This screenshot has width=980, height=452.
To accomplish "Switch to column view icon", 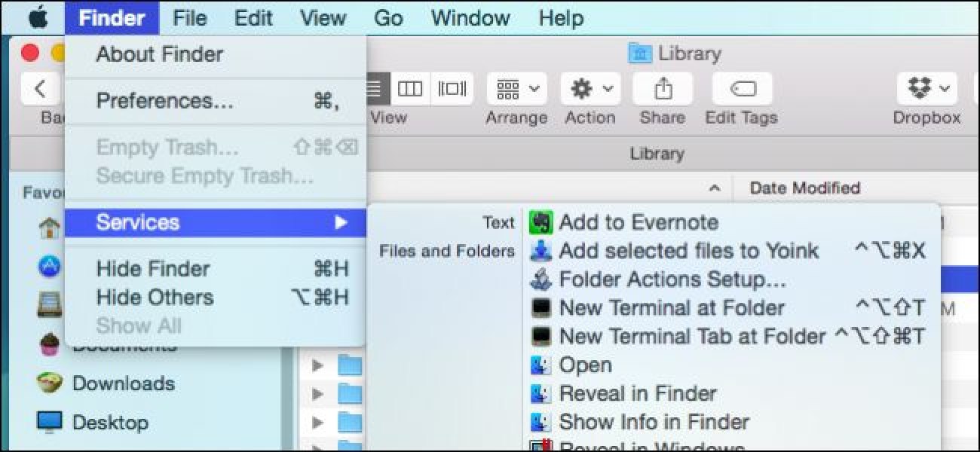I will 410,89.
